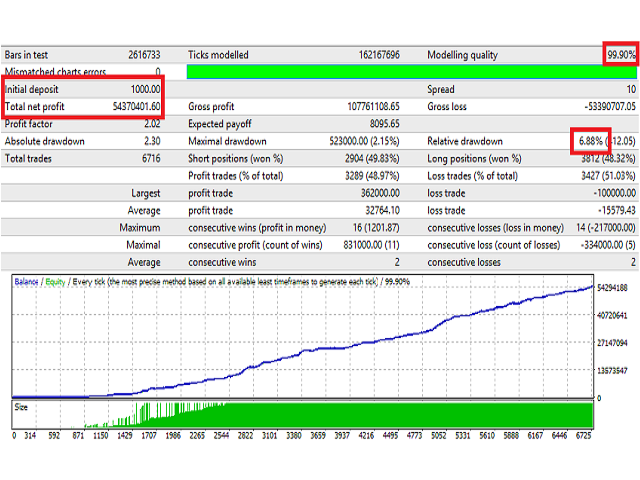Click the Average profit trade value 32764.10
Screen dimensions: 640x480
pyautogui.click(x=382, y=211)
